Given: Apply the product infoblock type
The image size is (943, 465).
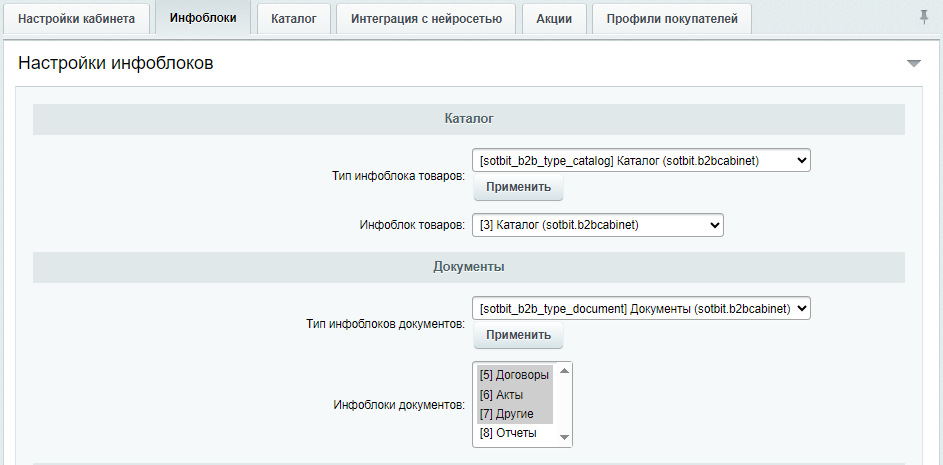Looking at the screenshot, I should coord(518,186).
